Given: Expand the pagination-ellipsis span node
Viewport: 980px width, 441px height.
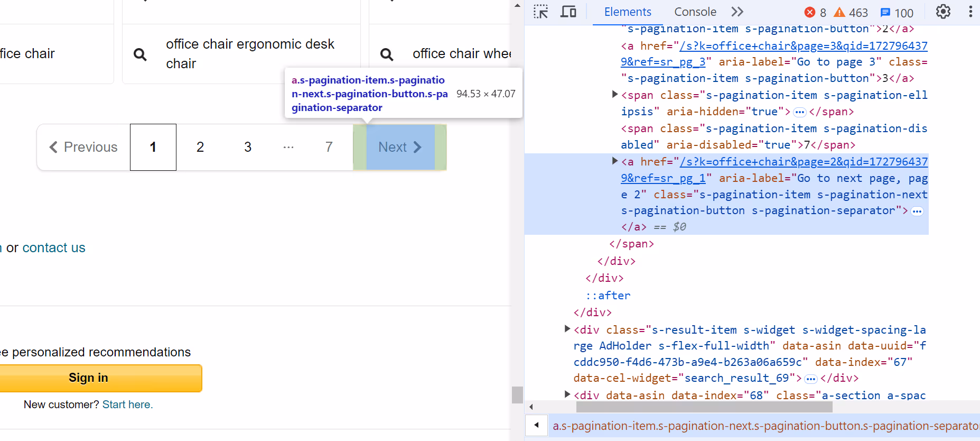Looking at the screenshot, I should [x=615, y=94].
